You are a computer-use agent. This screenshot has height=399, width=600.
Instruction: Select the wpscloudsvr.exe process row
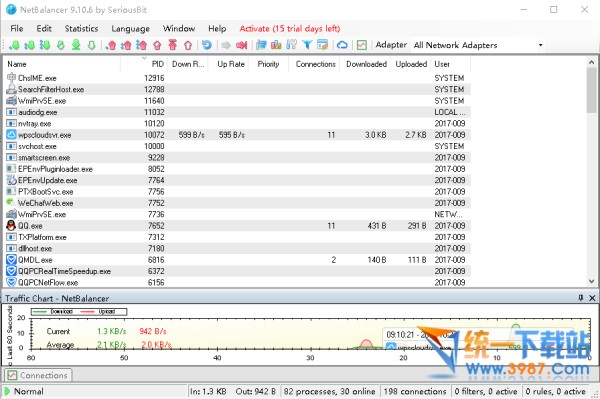238,135
